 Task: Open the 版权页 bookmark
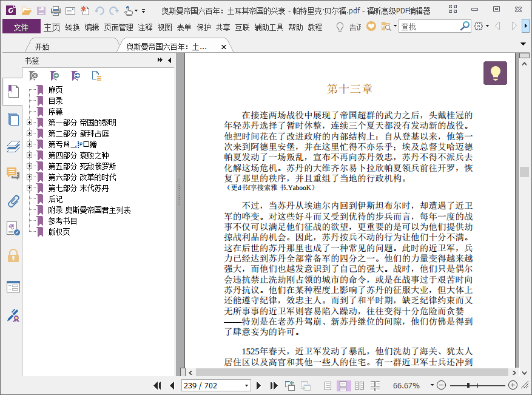[59, 232]
